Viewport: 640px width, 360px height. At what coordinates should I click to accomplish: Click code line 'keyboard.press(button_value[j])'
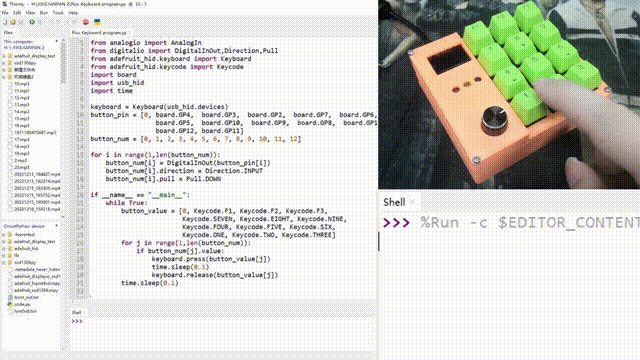211,259
